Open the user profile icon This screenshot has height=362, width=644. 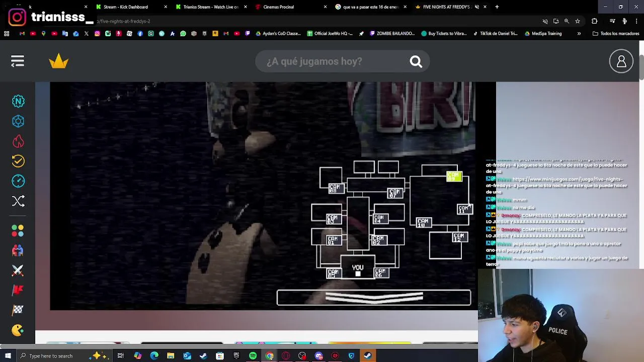pos(621,61)
